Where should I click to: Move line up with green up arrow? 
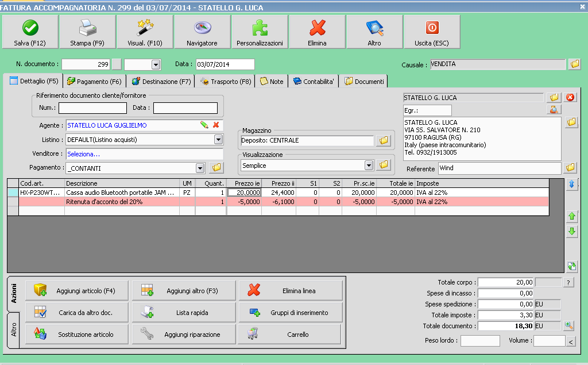[x=571, y=216]
